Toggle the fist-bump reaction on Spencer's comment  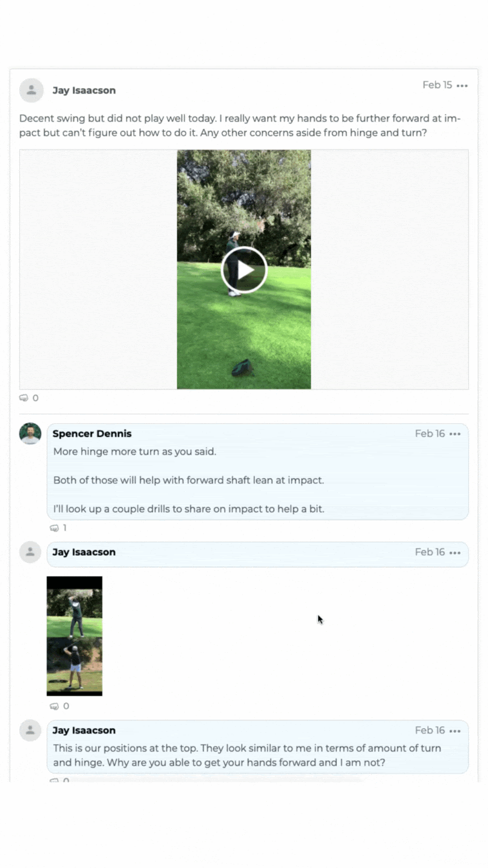coord(55,527)
